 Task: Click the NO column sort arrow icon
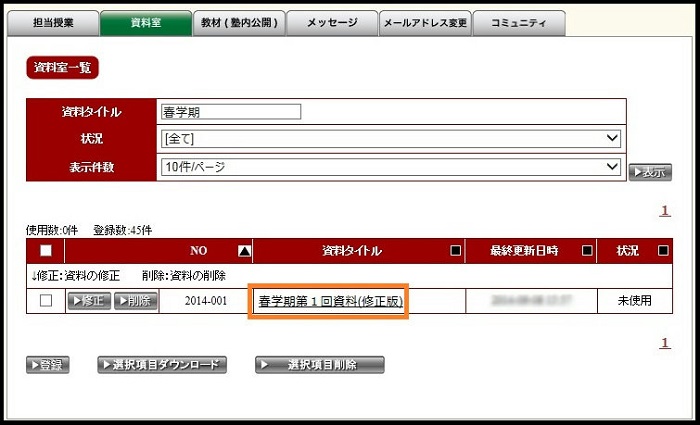pos(244,251)
